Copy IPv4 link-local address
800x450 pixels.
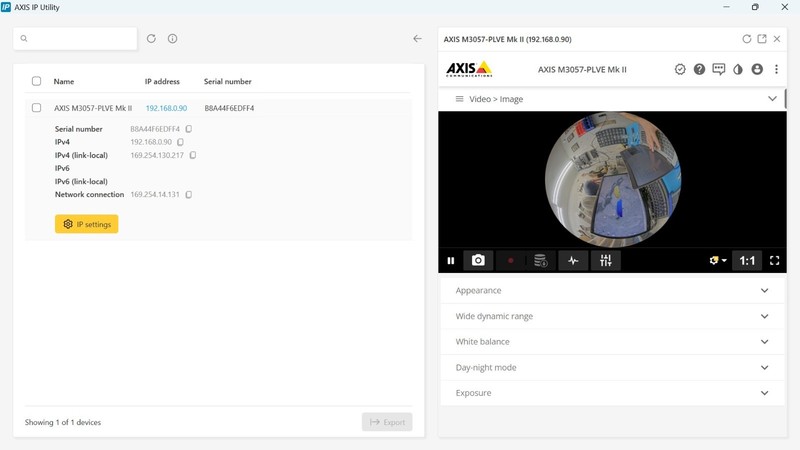pos(192,155)
